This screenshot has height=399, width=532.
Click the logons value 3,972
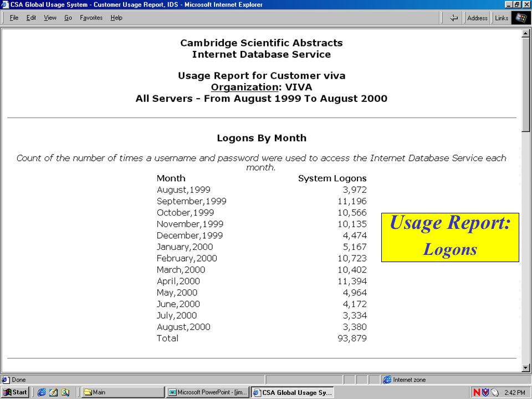pos(355,190)
